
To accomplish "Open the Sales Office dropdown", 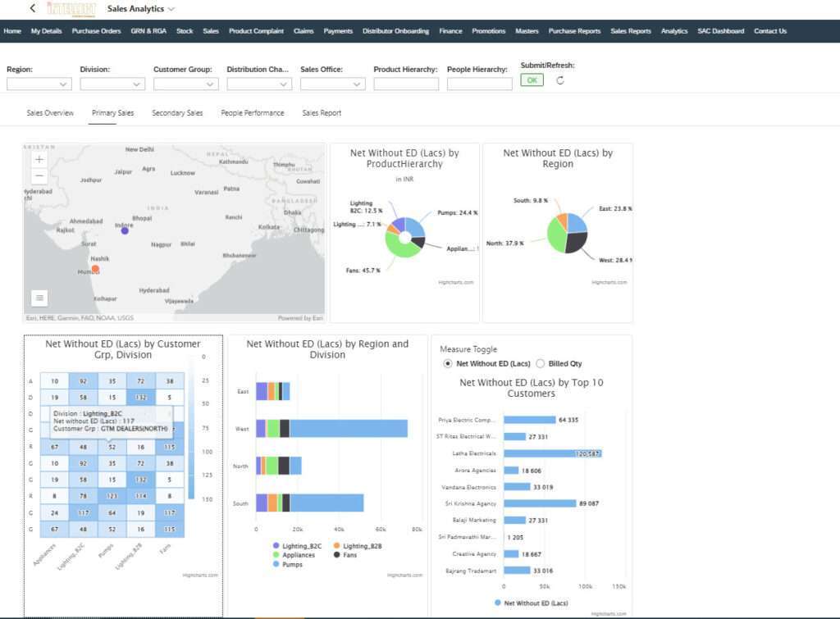I will click(x=333, y=84).
